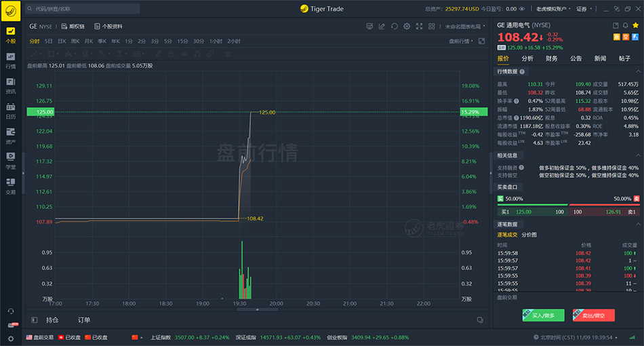This screenshot has height=346, width=644.
Task: Switch to the 分析 tab
Action: pos(527,58)
